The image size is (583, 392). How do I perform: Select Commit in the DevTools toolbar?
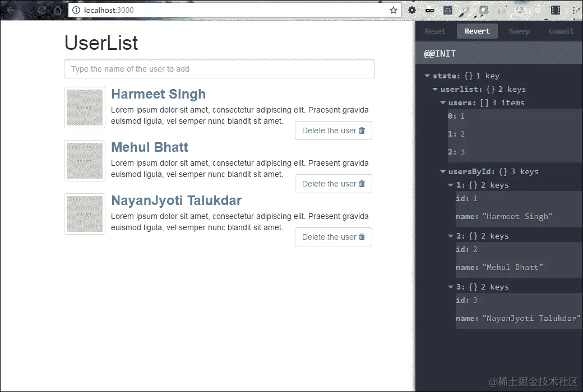(x=561, y=31)
